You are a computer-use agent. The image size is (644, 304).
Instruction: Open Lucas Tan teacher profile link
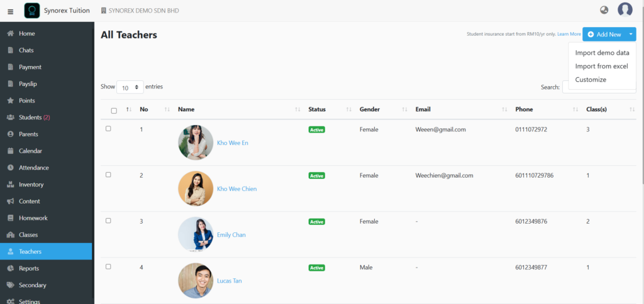[x=229, y=281]
